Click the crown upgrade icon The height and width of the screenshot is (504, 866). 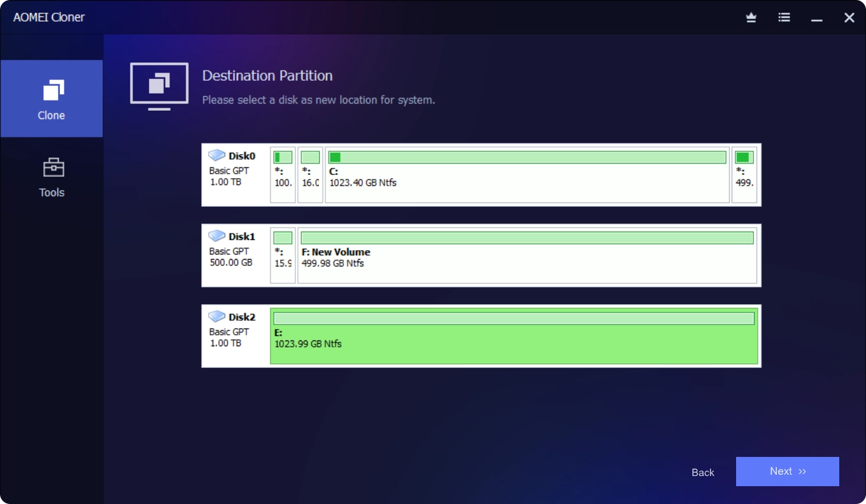751,18
